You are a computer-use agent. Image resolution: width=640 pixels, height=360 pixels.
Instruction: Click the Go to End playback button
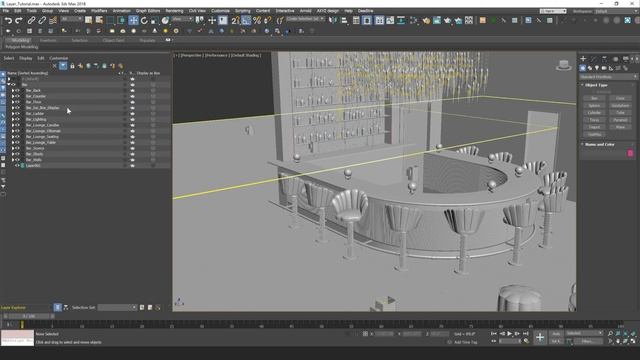click(x=526, y=334)
